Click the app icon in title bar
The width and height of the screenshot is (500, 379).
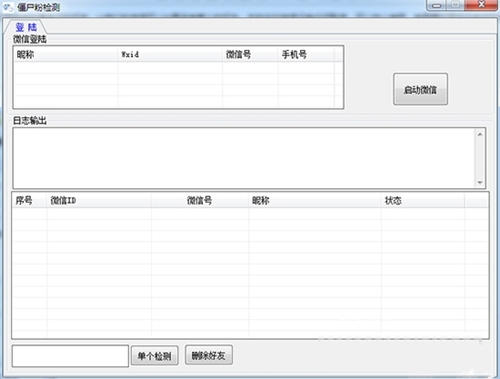tap(9, 7)
